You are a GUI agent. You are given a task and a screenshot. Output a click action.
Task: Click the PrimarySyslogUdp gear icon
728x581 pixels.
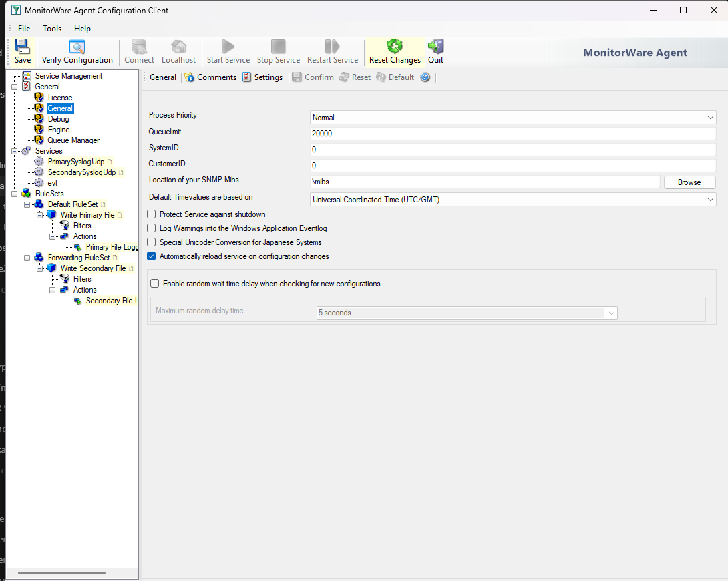pos(39,162)
